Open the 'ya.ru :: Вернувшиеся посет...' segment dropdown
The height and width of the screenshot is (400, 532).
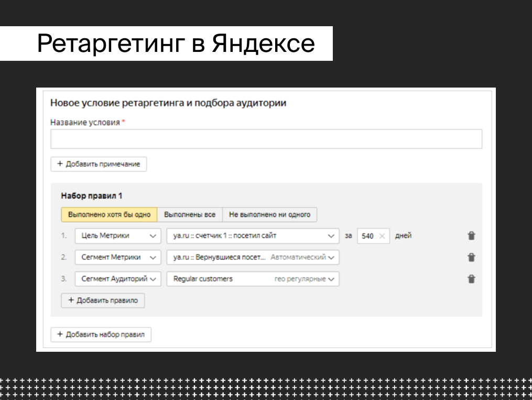tap(253, 257)
